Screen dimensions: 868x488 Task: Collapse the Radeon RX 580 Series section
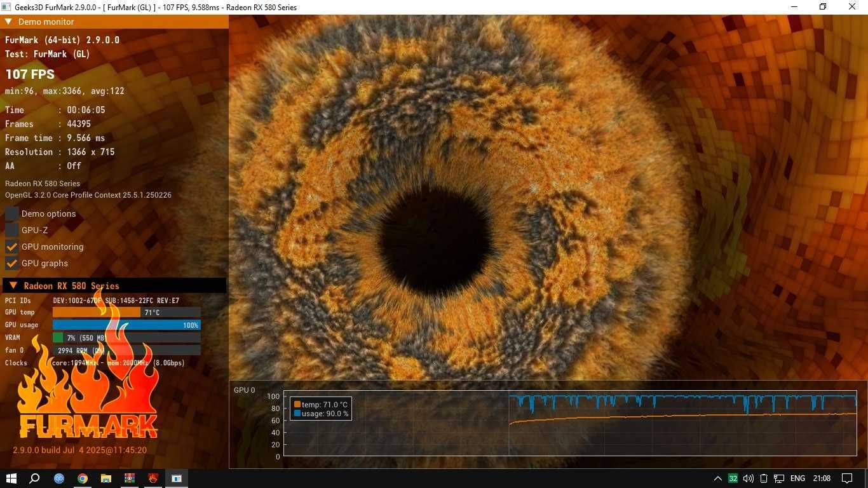(x=13, y=286)
